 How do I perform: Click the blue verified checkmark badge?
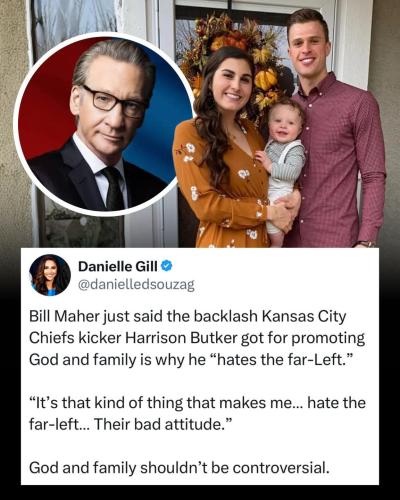167,266
